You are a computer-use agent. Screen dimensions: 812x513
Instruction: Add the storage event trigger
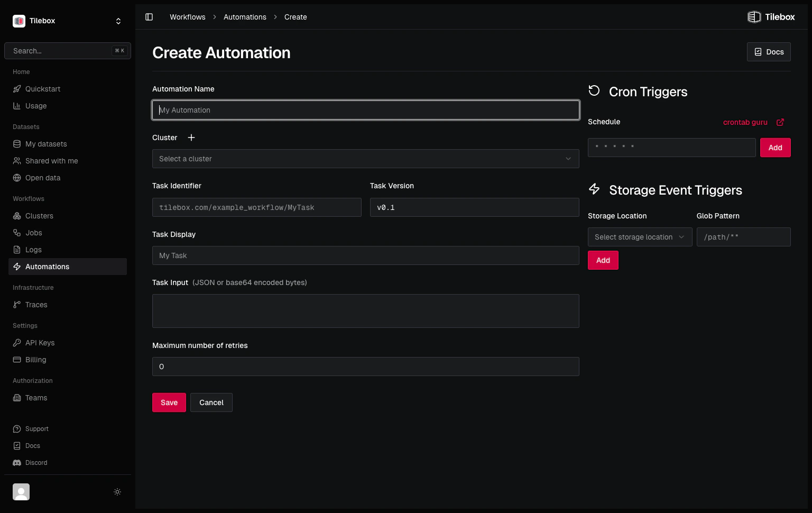(603, 260)
